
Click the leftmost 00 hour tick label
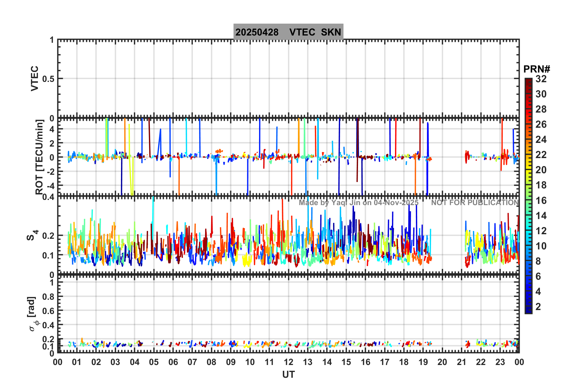click(x=58, y=362)
